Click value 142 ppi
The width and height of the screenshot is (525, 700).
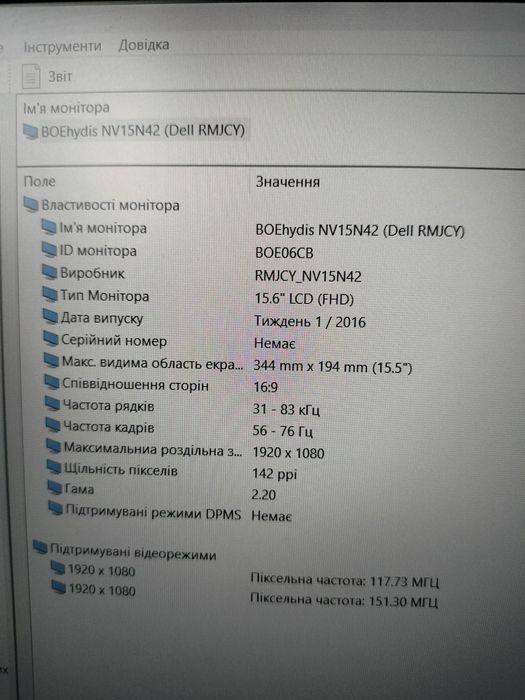coord(275,474)
